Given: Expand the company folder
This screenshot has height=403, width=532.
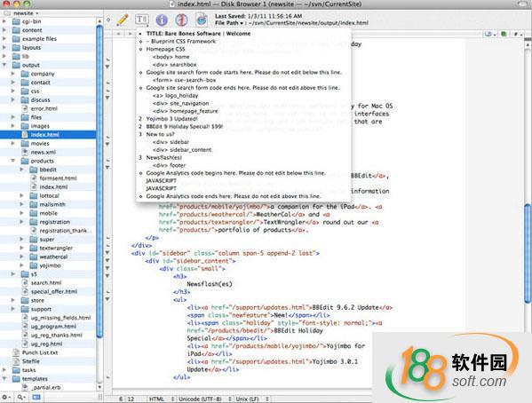Looking at the screenshot, I should (13, 74).
